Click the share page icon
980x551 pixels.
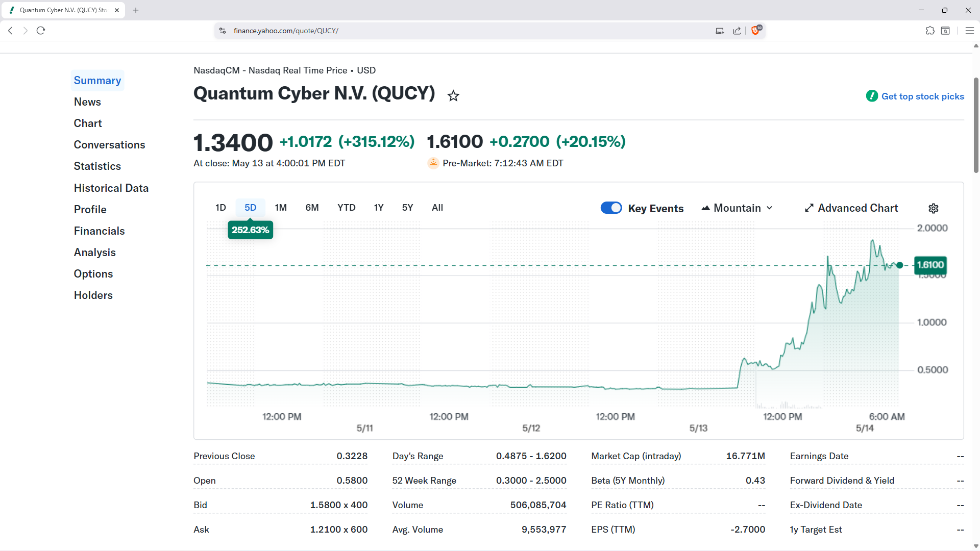pos(737,31)
